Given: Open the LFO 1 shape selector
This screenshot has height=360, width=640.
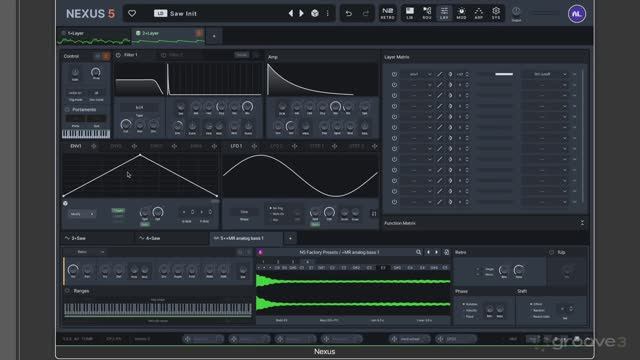Looking at the screenshot, I should pyautogui.click(x=244, y=212).
